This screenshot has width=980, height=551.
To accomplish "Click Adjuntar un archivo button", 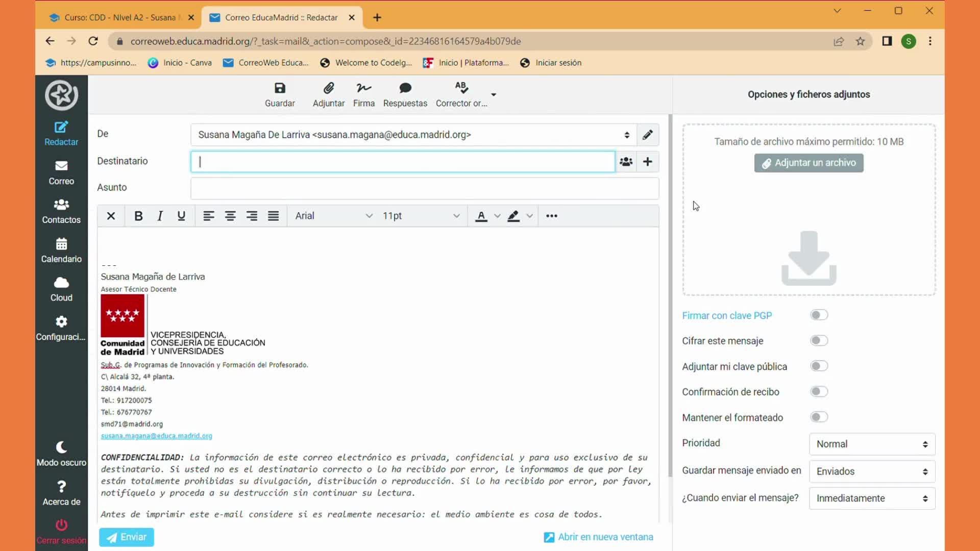I will [808, 163].
